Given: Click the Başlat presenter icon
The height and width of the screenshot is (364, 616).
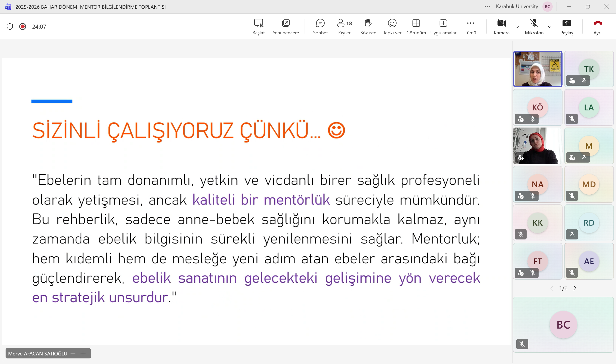Looking at the screenshot, I should click(x=259, y=26).
